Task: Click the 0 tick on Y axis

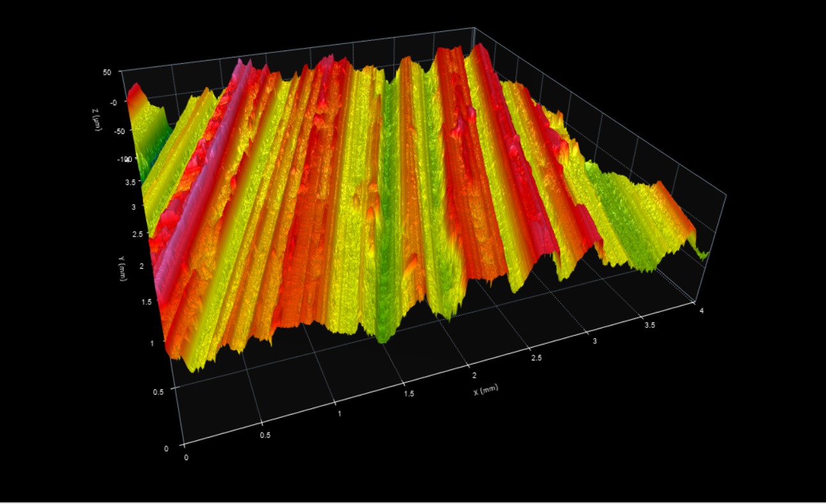Action: (x=167, y=448)
